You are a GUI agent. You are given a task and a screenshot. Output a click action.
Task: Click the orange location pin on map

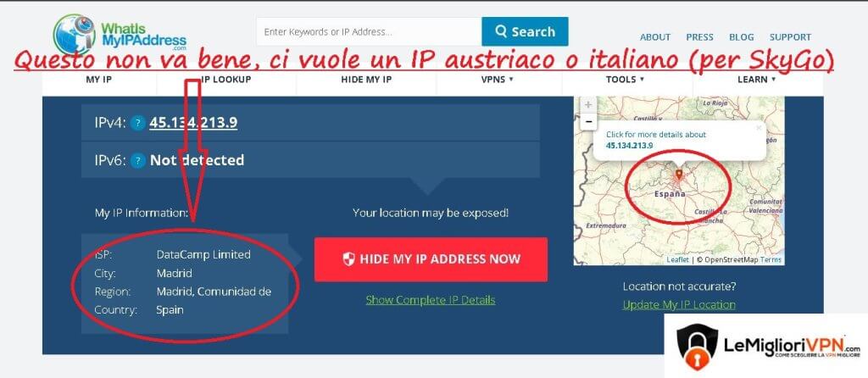coord(679,176)
